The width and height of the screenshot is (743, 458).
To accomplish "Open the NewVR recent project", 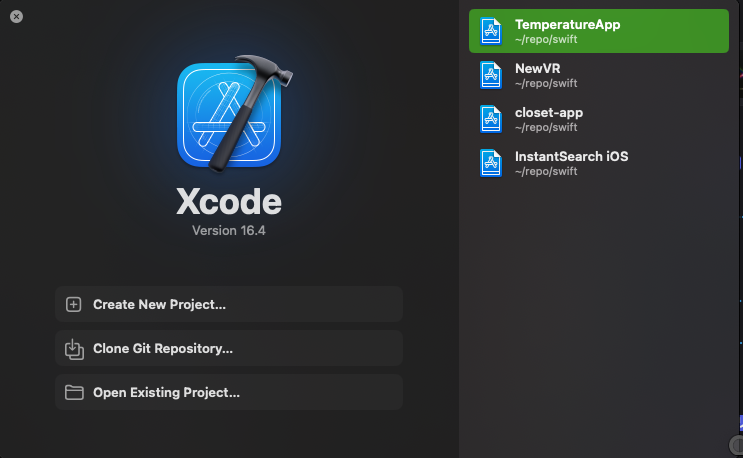I will point(598,75).
